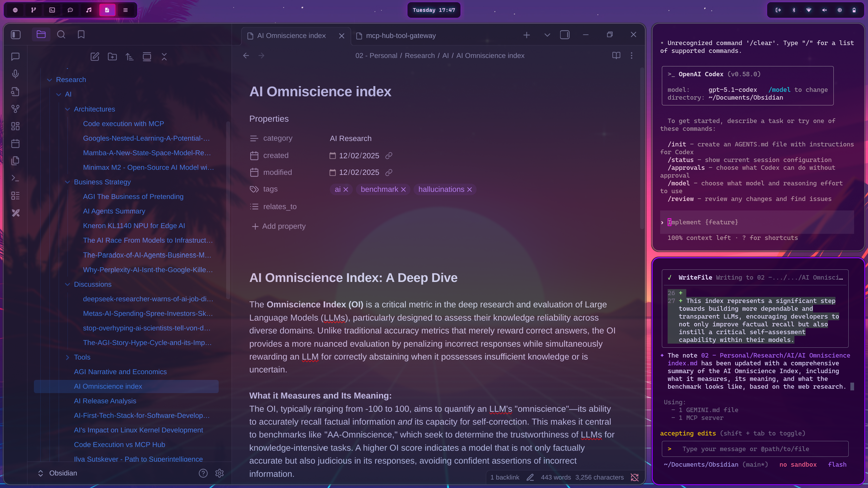Image resolution: width=868 pixels, height=488 pixels.
Task: Open Obsidian settings gear
Action: coord(219,473)
